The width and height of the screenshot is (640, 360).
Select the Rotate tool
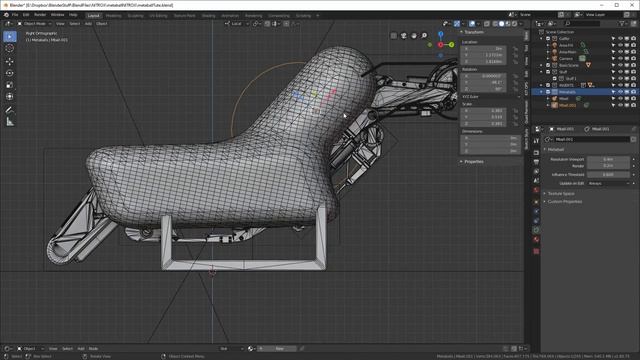click(10, 73)
